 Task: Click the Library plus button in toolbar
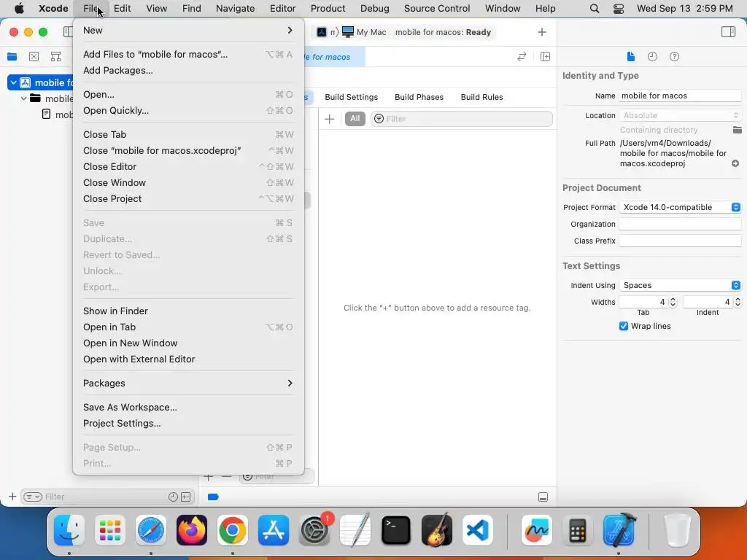(x=542, y=32)
